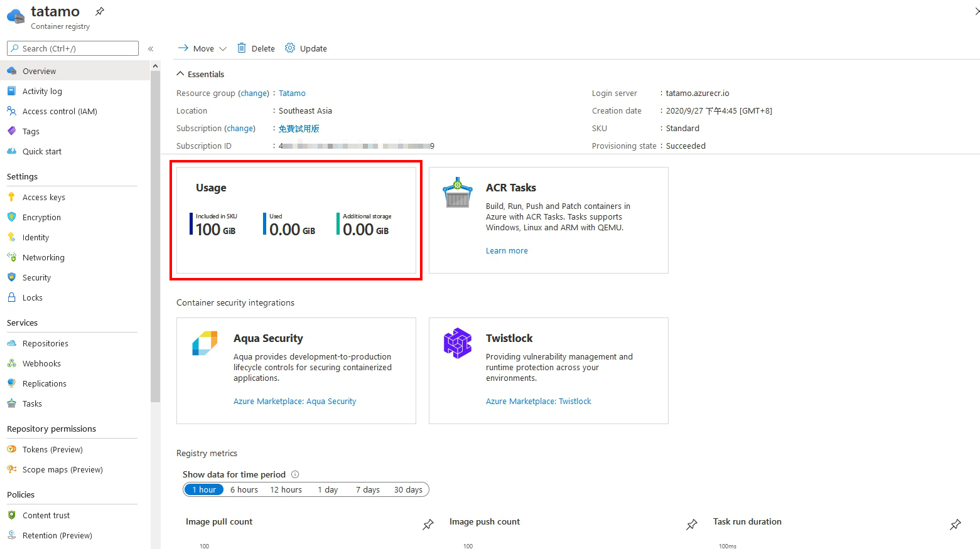Screen dimensions: 980x549
Task: Click the Webhooks icon
Action: 11,363
